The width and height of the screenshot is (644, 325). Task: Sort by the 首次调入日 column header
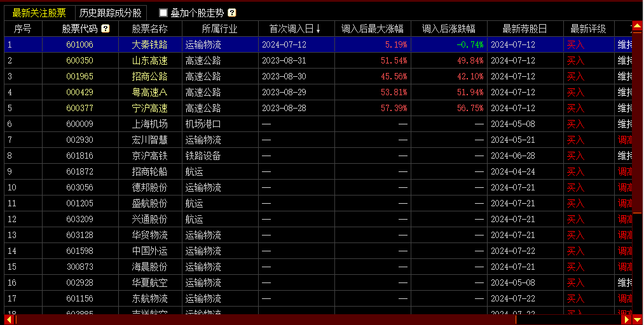pyautogui.click(x=295, y=29)
